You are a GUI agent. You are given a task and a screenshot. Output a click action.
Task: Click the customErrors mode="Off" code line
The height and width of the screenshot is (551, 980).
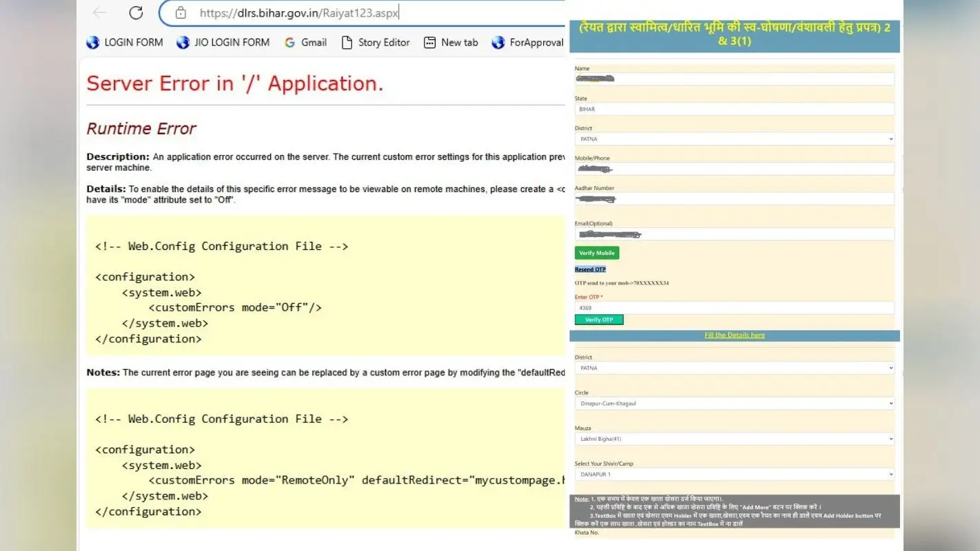click(235, 307)
